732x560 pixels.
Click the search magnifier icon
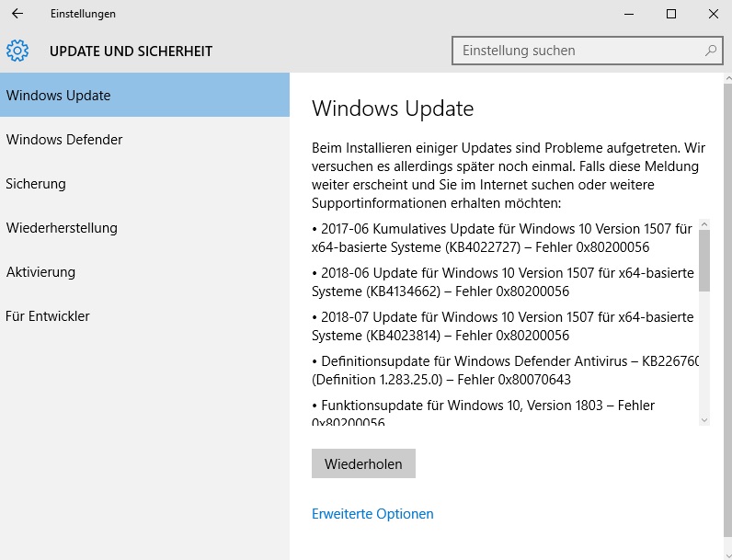[711, 51]
